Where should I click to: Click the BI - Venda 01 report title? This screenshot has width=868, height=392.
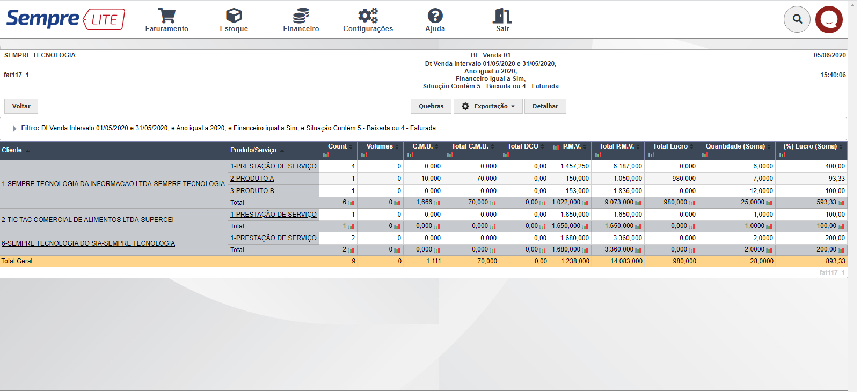(491, 55)
